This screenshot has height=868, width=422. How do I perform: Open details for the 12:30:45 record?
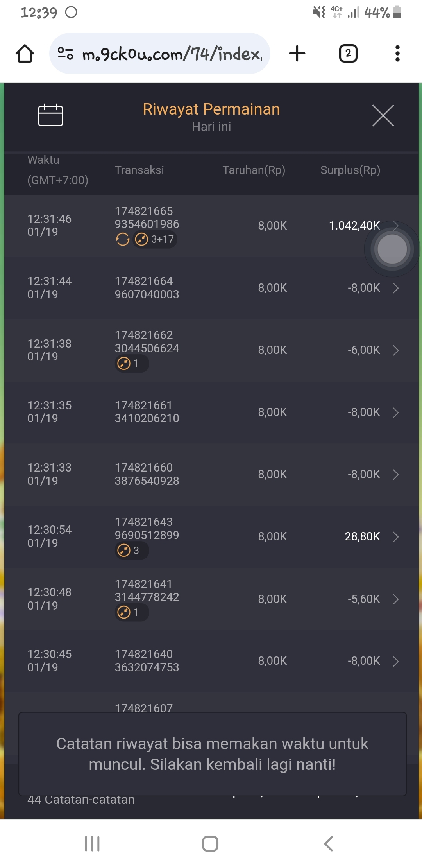(395, 661)
